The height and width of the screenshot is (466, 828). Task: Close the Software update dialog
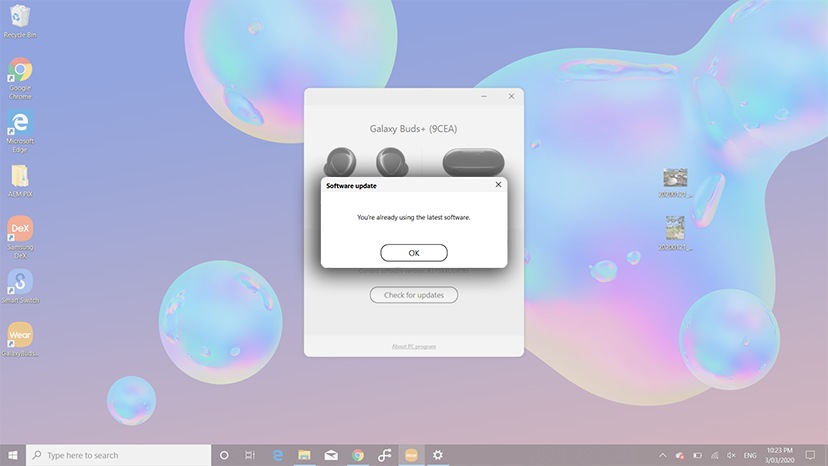tap(498, 184)
